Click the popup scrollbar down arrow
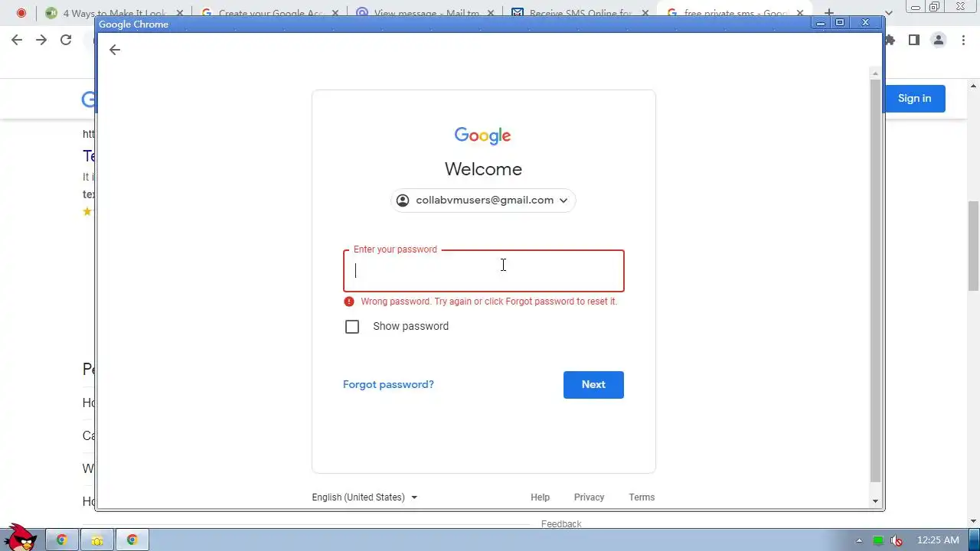 [x=876, y=501]
